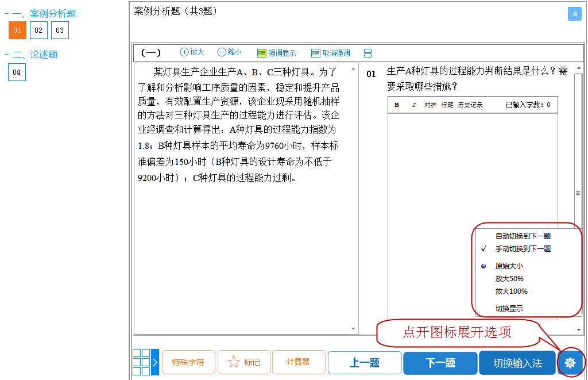The width and height of the screenshot is (588, 380).
Task: Open the 行距 line spacing dropdown
Action: point(448,105)
